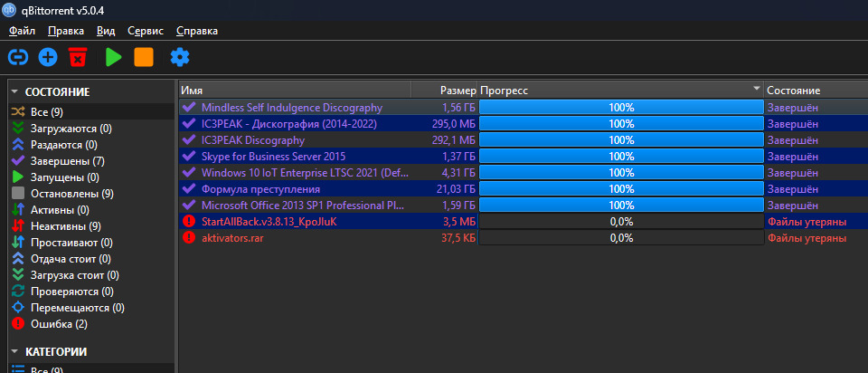This screenshot has height=373, width=868.
Task: Open settings with the blue gear icon
Action: click(x=179, y=57)
